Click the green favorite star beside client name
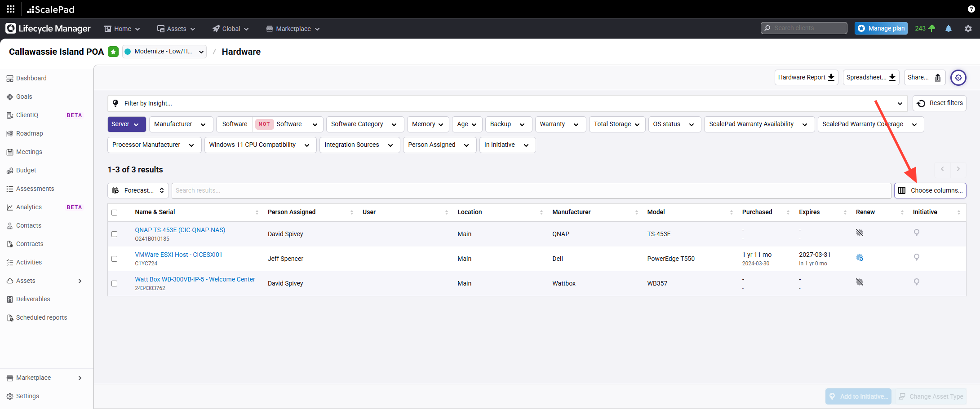 (x=113, y=52)
